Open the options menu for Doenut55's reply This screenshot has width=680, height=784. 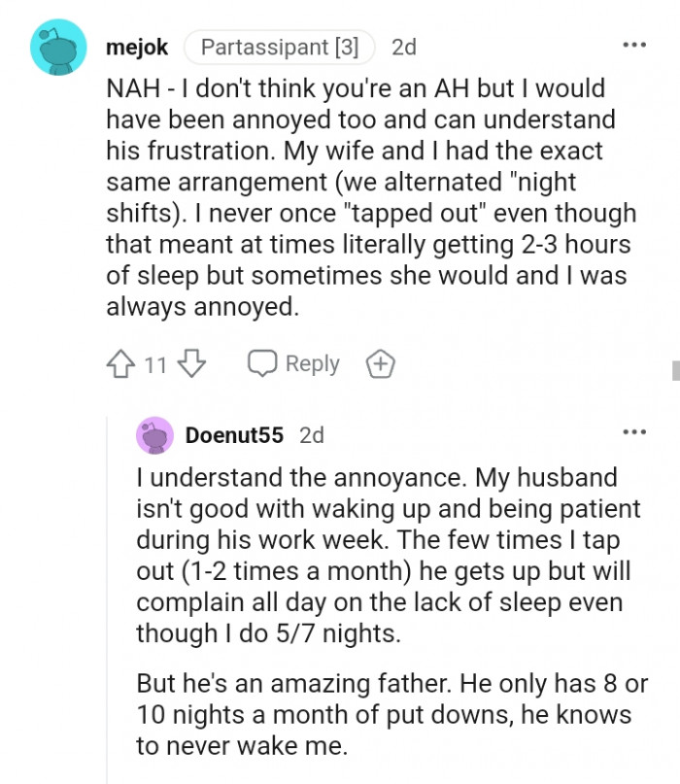tap(634, 431)
